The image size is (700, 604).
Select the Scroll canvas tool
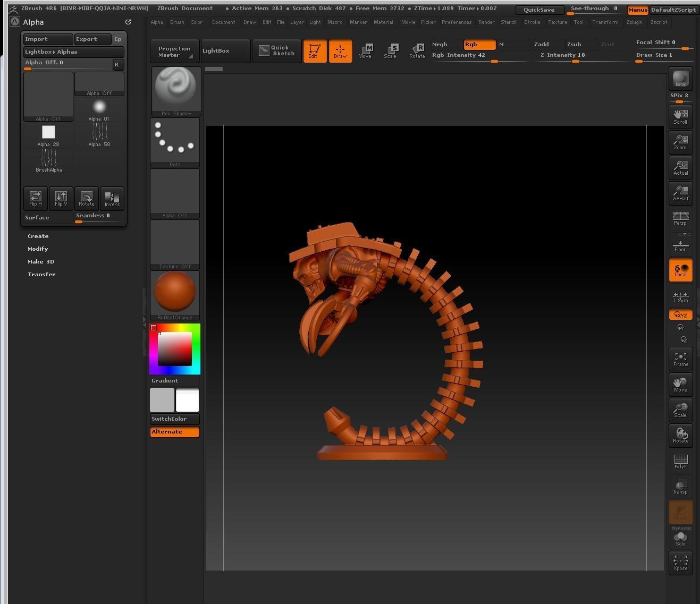(x=680, y=116)
